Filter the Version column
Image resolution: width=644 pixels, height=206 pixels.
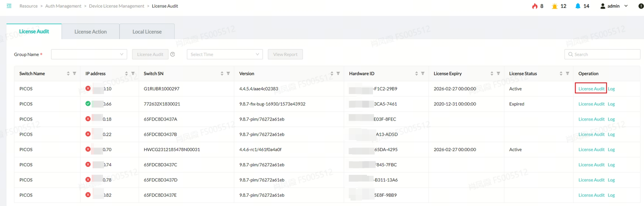tap(338, 74)
